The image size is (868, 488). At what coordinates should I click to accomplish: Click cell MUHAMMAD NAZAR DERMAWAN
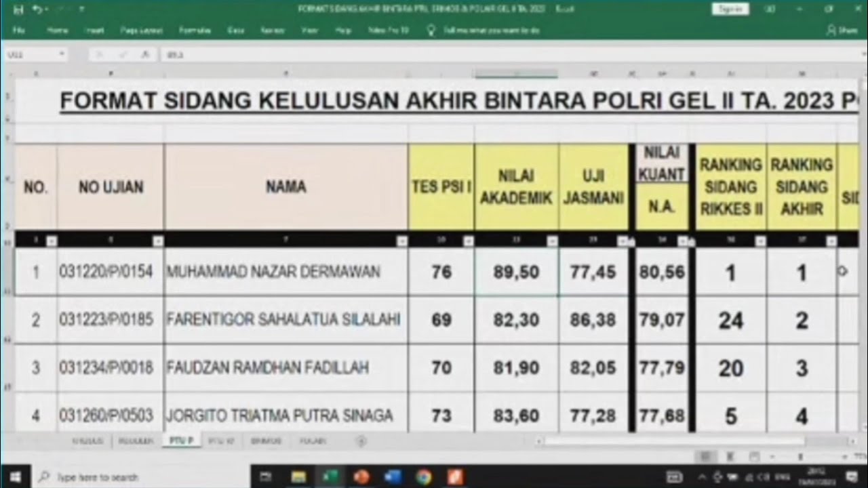tap(286, 272)
